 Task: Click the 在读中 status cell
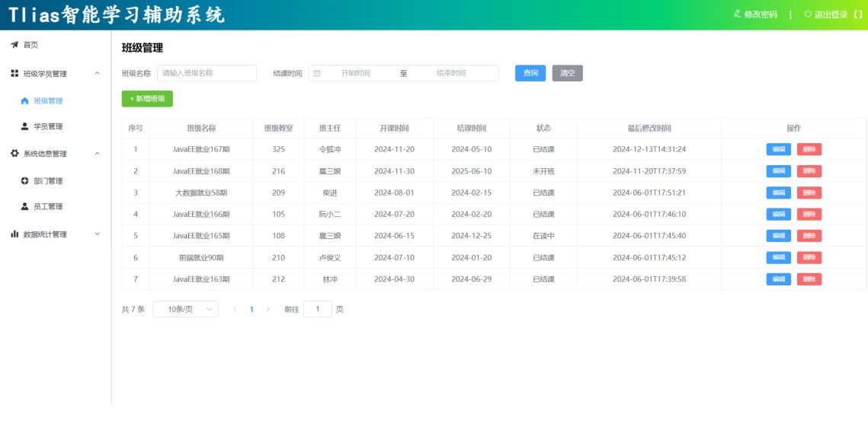click(x=543, y=235)
